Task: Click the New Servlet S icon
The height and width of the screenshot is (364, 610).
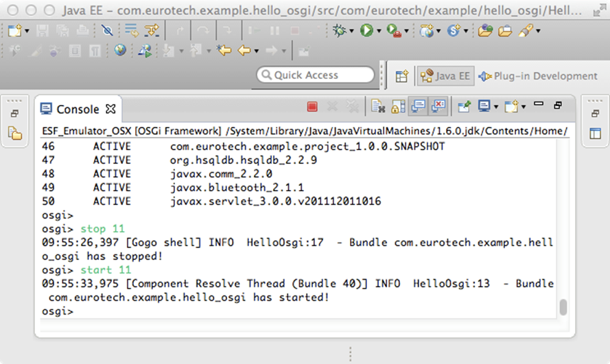Action: 454,30
